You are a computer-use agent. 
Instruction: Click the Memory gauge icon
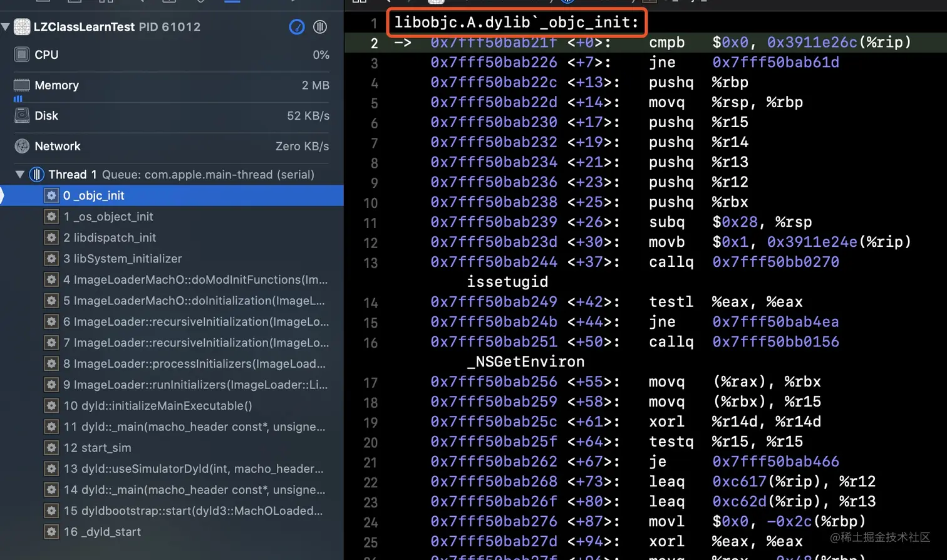[22, 85]
